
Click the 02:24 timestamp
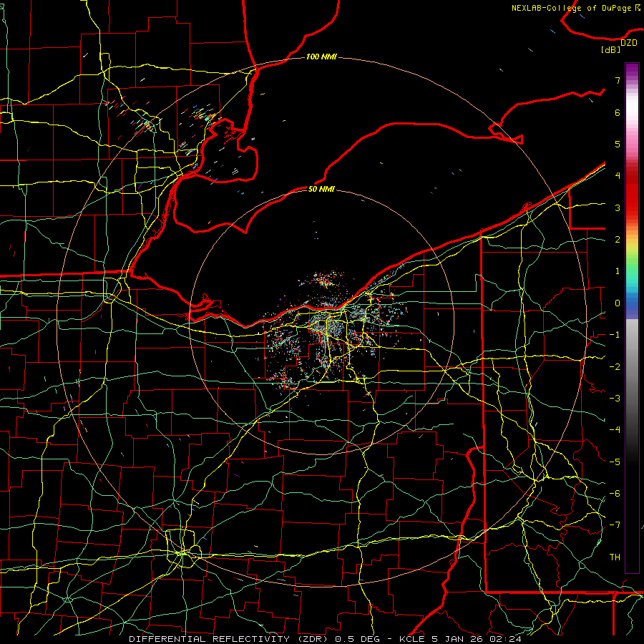(x=506, y=639)
